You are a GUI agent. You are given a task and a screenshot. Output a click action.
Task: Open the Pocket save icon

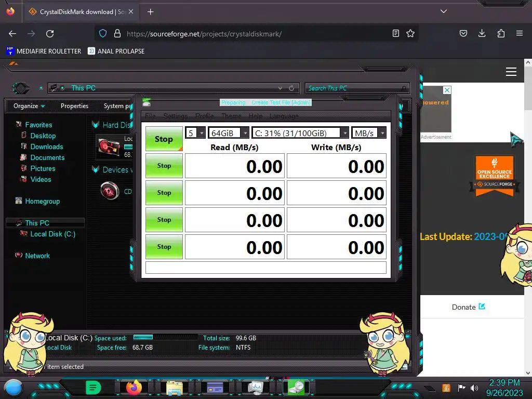(463, 34)
